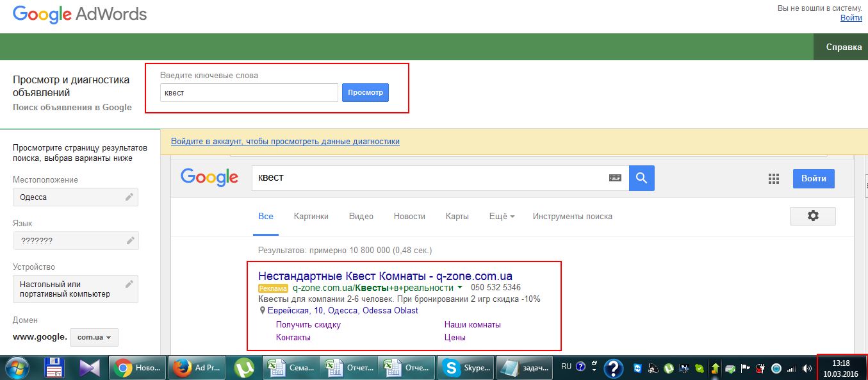Click the Google AdWords logo

tap(80, 14)
